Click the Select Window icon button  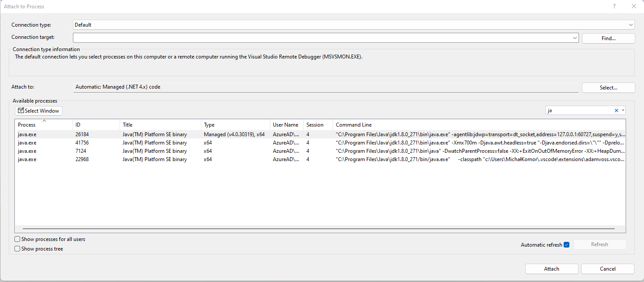click(38, 110)
